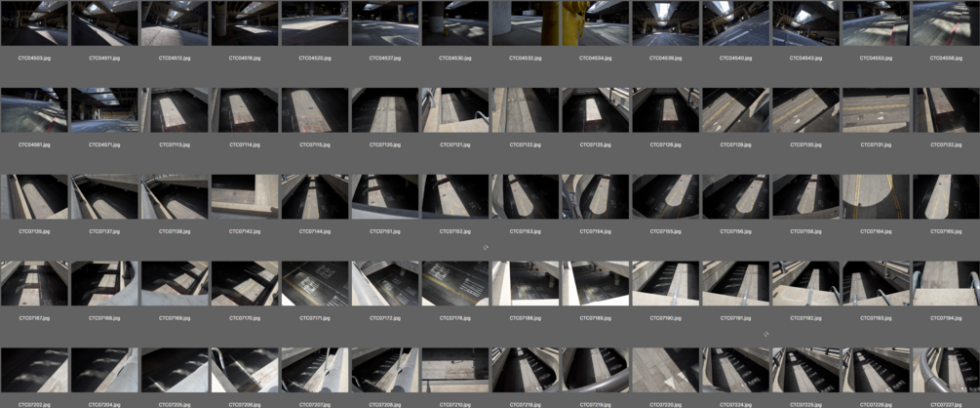This screenshot has width=980, height=408.
Task: Select the CTC07129.jpg thumbnail
Action: [x=735, y=109]
